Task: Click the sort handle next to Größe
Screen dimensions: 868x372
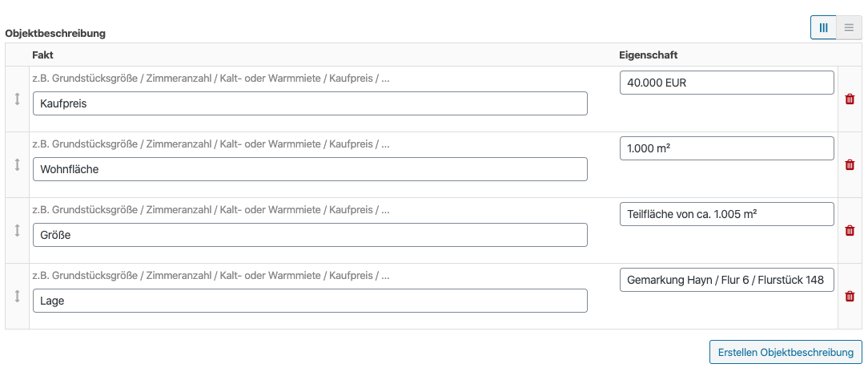Action: pos(17,231)
